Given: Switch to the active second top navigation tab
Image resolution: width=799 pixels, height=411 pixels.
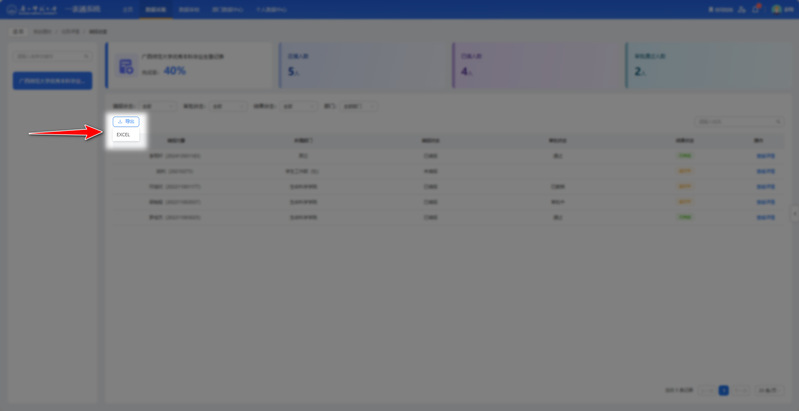Looking at the screenshot, I should pos(155,9).
